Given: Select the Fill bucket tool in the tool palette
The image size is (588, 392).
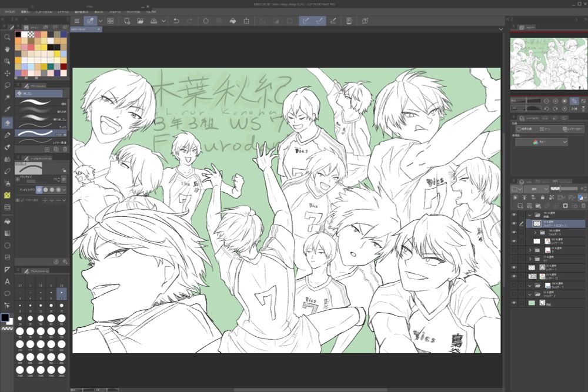Looking at the screenshot, I should point(7,222).
